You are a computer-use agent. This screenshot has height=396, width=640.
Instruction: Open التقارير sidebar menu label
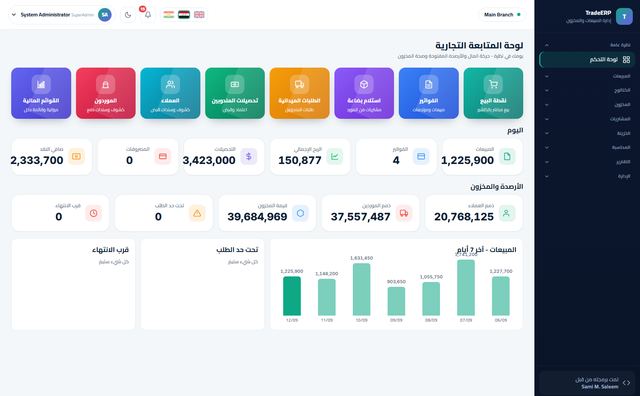pos(623,162)
